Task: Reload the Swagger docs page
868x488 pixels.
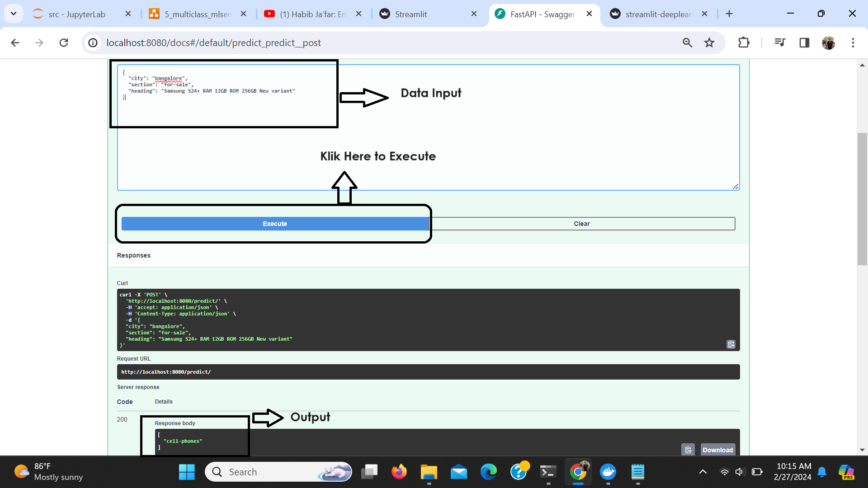Action: [x=64, y=42]
